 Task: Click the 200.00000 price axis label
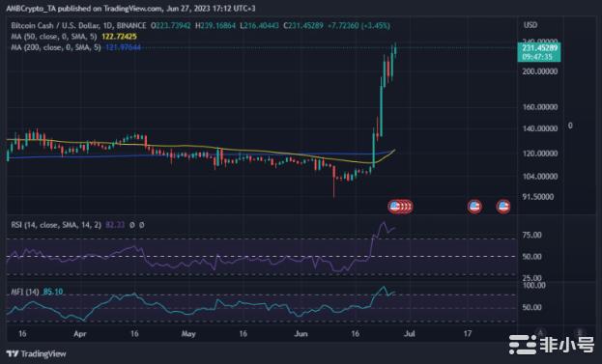point(540,71)
